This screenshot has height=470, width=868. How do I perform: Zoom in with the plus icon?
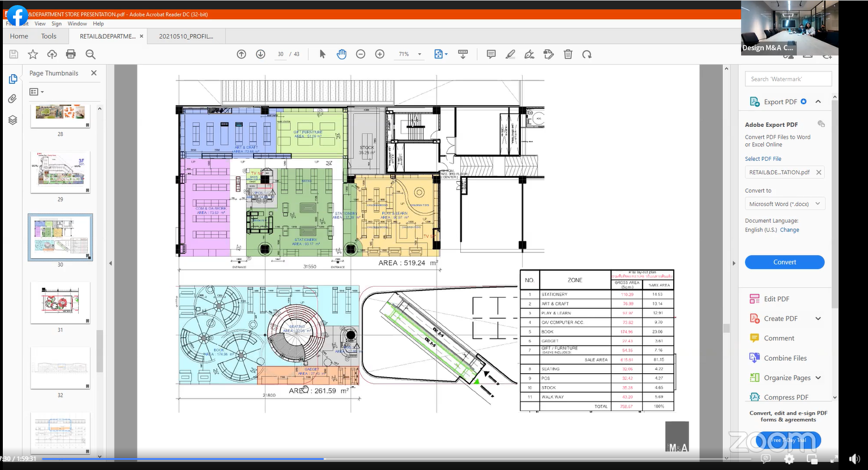(380, 54)
